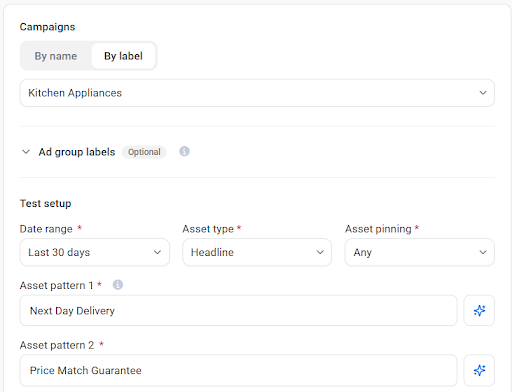Focus the Price Match Guarantee input field
The width and height of the screenshot is (512, 392).
(x=238, y=370)
